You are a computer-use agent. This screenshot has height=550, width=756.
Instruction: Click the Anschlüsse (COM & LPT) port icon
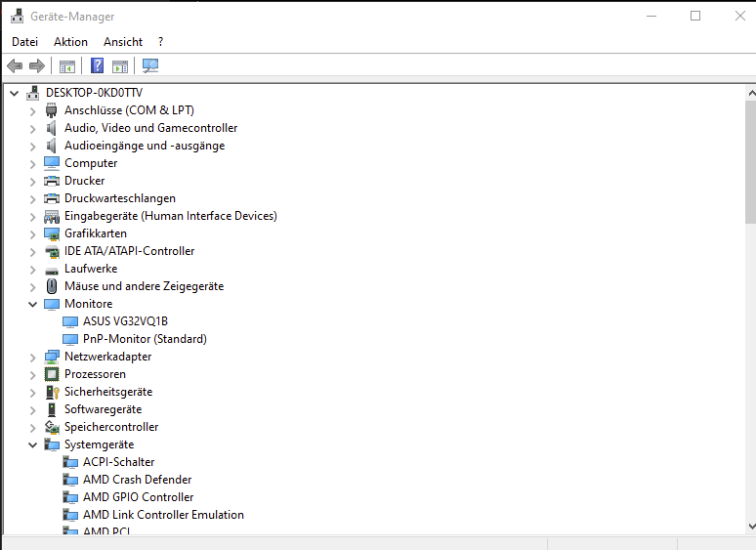pos(51,110)
